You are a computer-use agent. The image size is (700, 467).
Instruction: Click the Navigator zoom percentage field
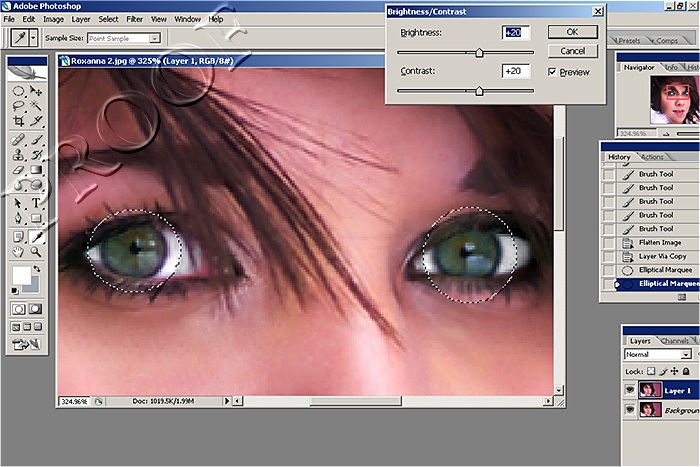click(637, 133)
